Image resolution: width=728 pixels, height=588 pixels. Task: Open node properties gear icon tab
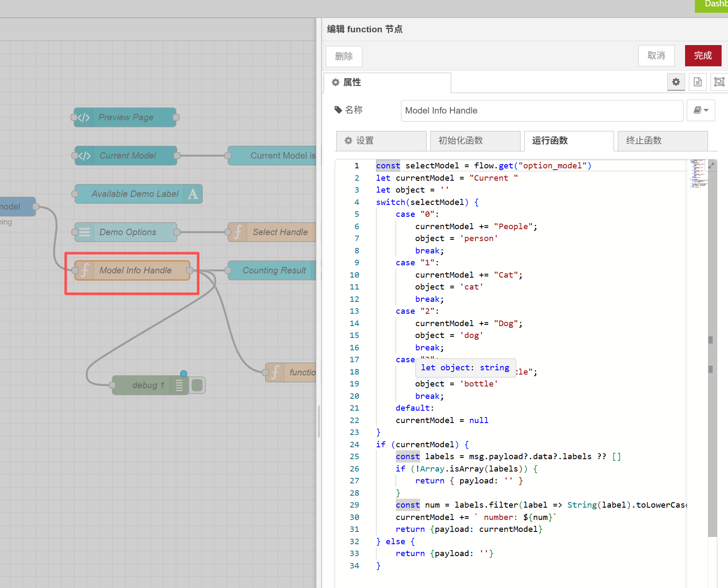click(676, 82)
